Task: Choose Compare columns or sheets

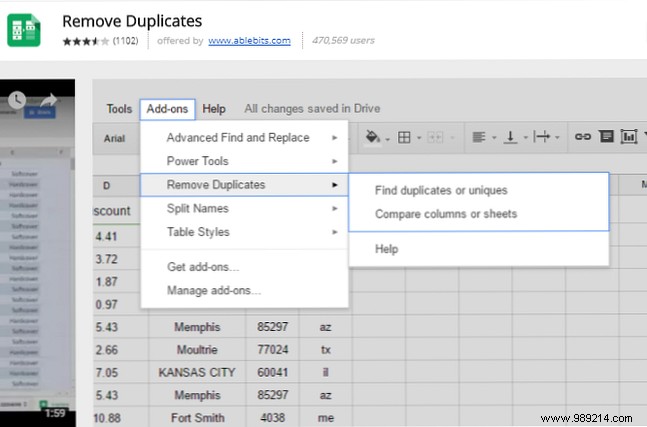Action: pyautogui.click(x=479, y=214)
